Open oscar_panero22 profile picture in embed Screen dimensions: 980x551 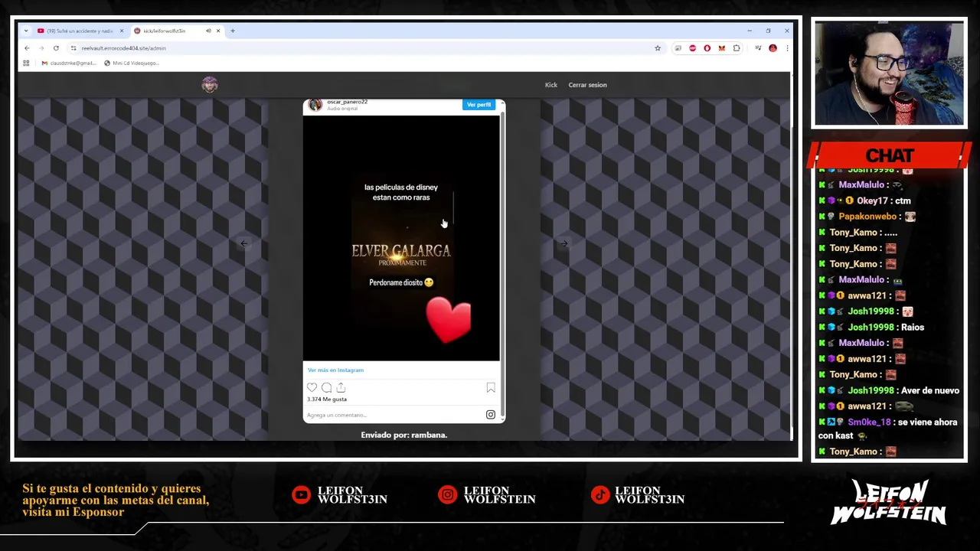click(315, 105)
